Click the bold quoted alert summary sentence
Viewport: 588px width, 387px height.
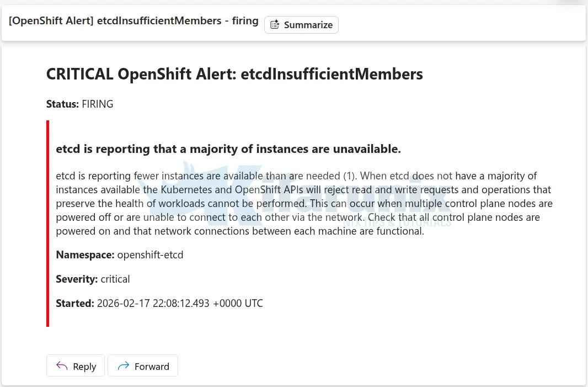pyautogui.click(x=228, y=149)
